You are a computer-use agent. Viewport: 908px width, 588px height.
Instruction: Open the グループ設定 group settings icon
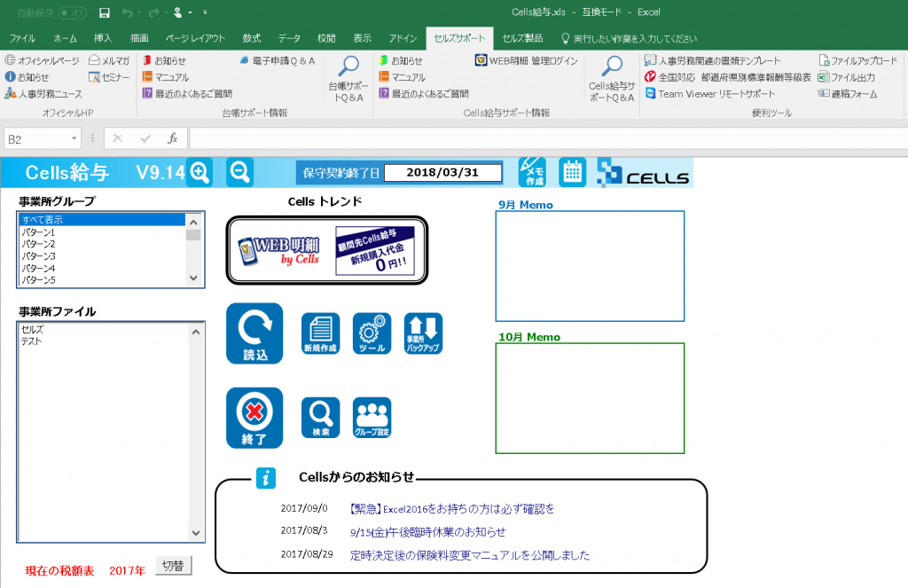point(372,418)
